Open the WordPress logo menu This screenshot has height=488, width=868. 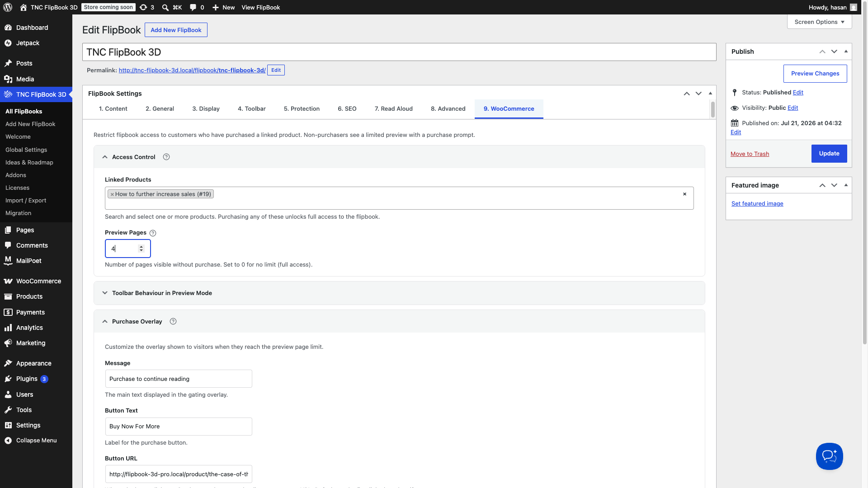coord(8,7)
